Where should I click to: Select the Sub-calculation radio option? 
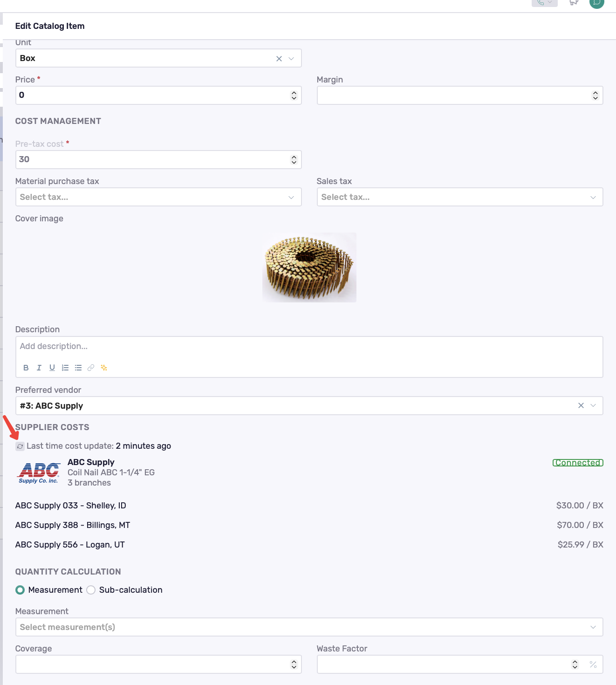pos(91,590)
